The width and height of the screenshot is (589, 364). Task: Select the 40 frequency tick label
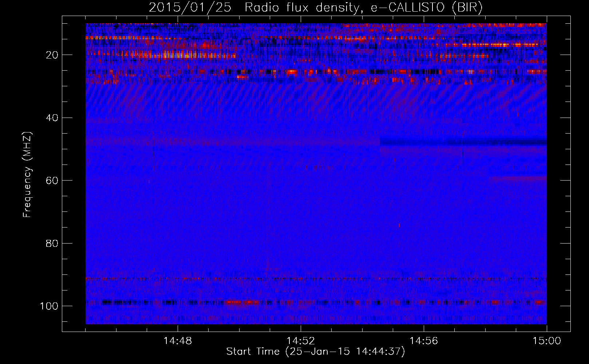coord(52,118)
